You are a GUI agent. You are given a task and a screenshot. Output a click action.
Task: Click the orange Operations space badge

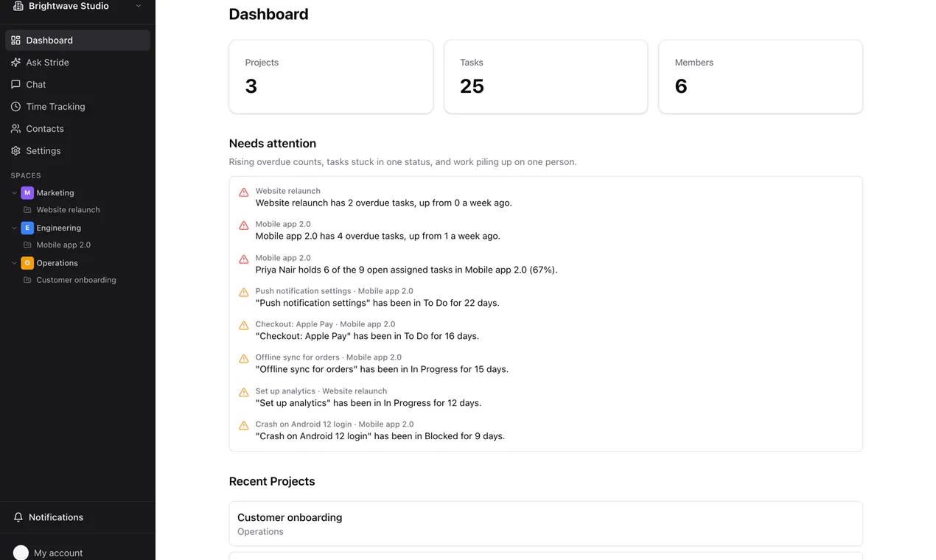click(27, 263)
